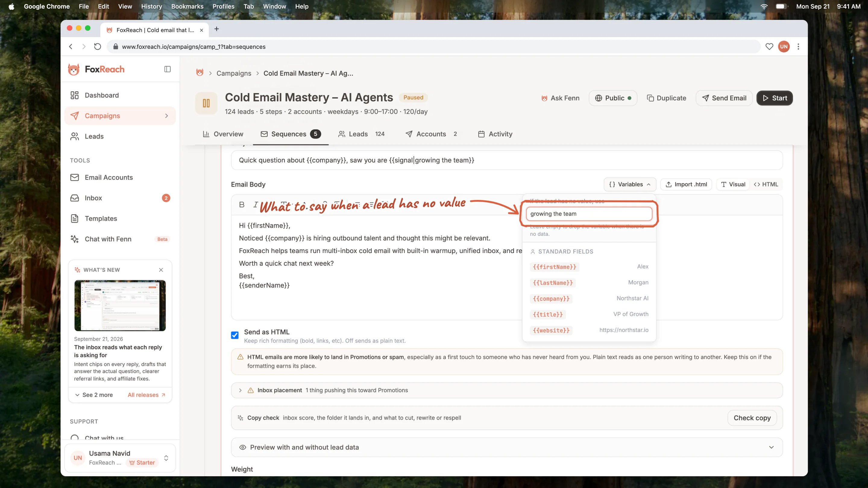Viewport: 868px width, 488px height.
Task: Expand the Inbox placement section
Action: 507,390
